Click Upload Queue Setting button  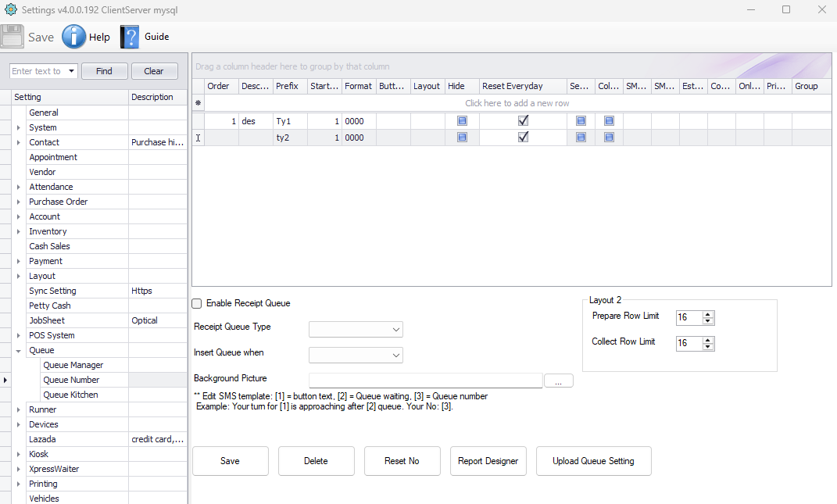click(x=594, y=461)
